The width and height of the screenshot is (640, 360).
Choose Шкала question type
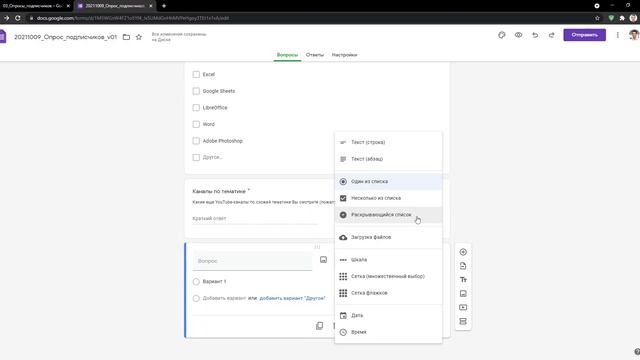click(x=388, y=260)
